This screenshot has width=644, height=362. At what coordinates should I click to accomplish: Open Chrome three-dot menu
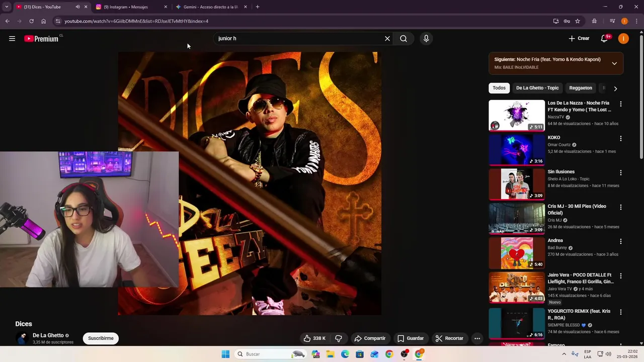tap(637, 21)
